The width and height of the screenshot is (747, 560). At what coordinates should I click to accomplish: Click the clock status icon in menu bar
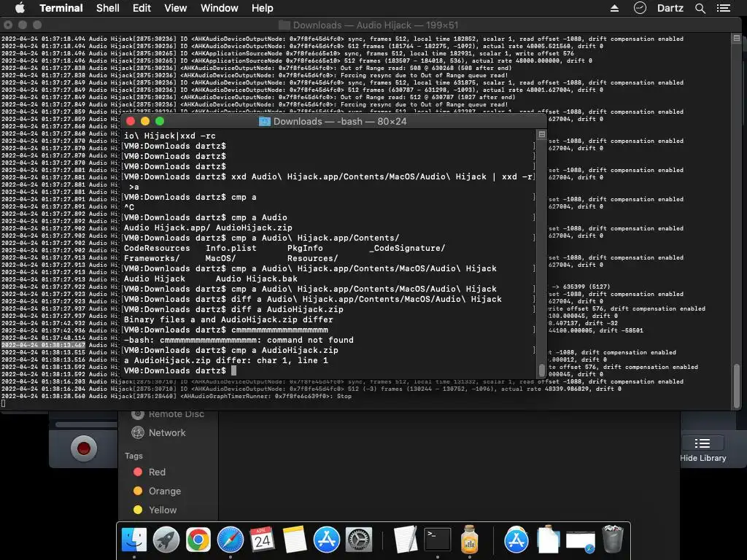tap(640, 8)
